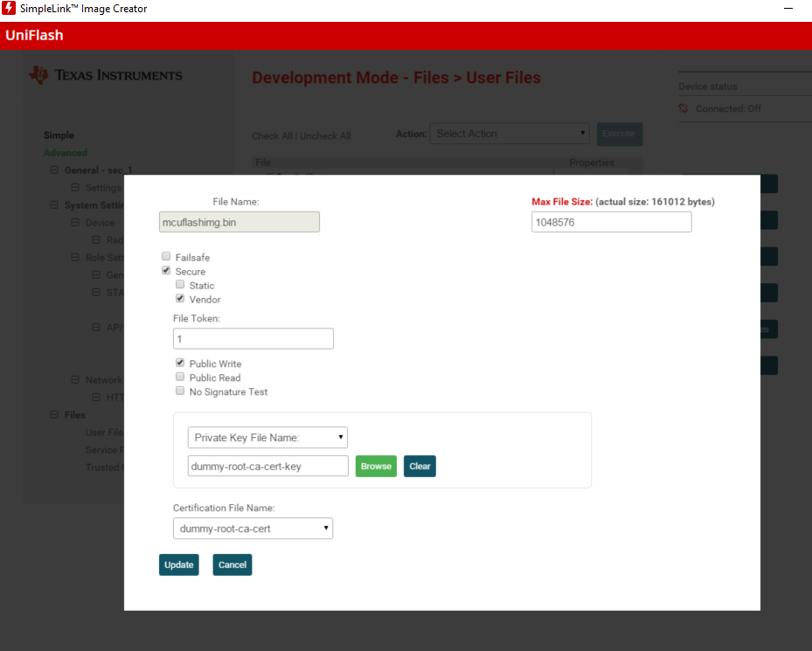Click the Connected Off status icon

click(x=684, y=108)
